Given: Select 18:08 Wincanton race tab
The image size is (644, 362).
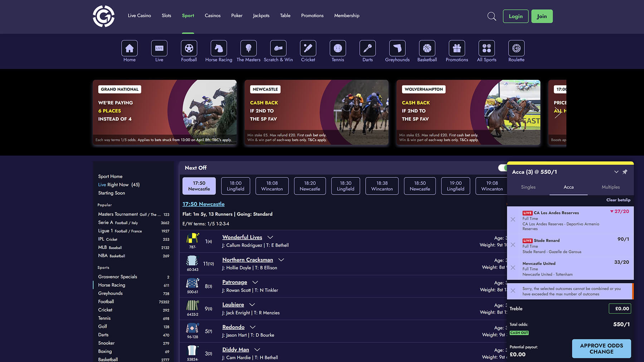Looking at the screenshot, I should point(272,186).
